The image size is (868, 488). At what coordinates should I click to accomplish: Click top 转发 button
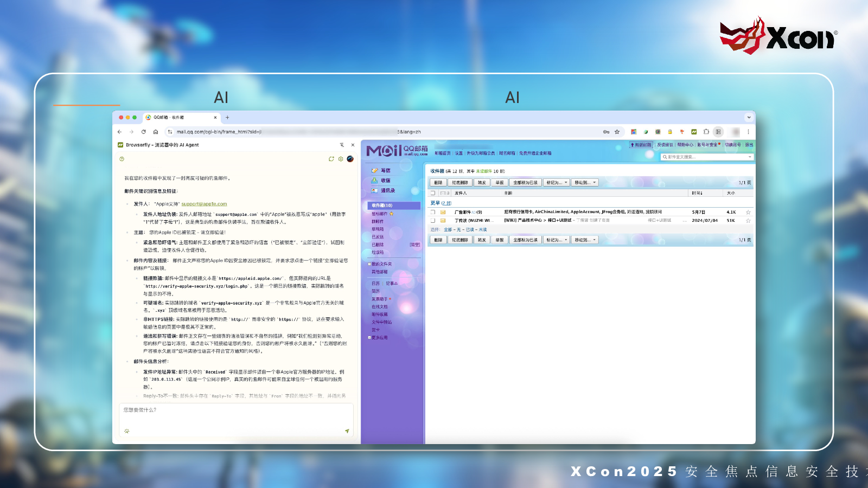pyautogui.click(x=482, y=183)
